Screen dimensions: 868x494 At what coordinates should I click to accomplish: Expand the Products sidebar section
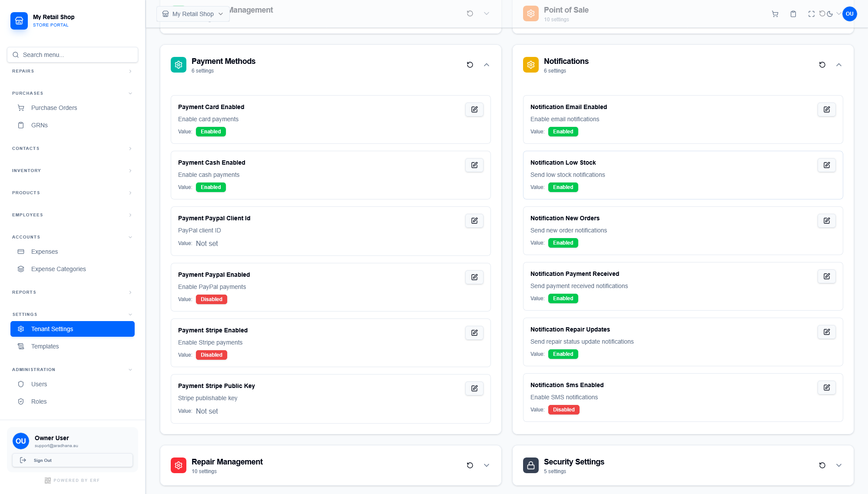[x=72, y=193]
